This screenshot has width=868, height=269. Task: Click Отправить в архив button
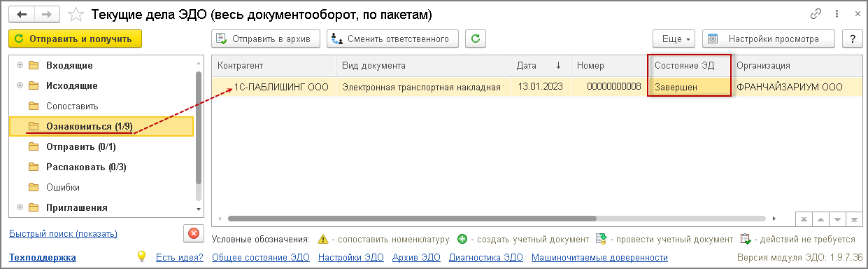point(266,39)
